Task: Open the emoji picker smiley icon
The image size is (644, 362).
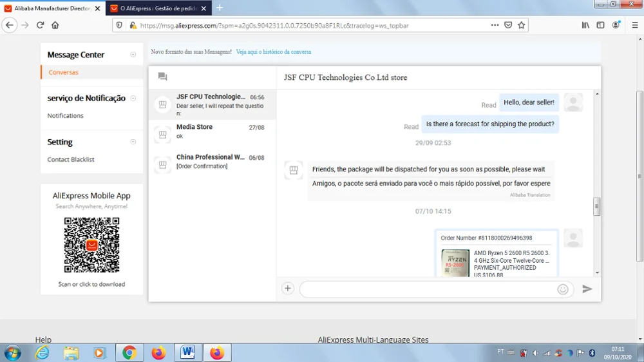Action: click(x=563, y=289)
